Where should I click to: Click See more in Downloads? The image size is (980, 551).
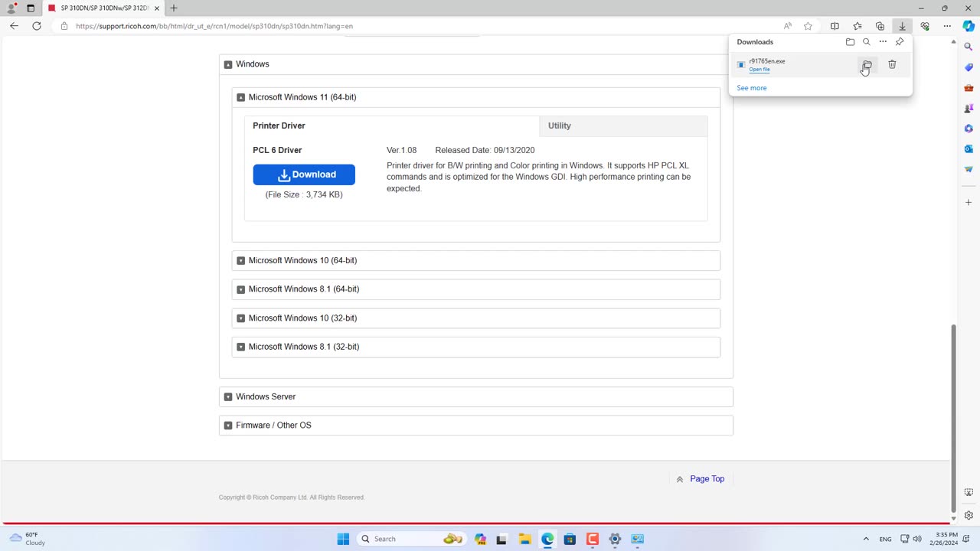point(751,88)
